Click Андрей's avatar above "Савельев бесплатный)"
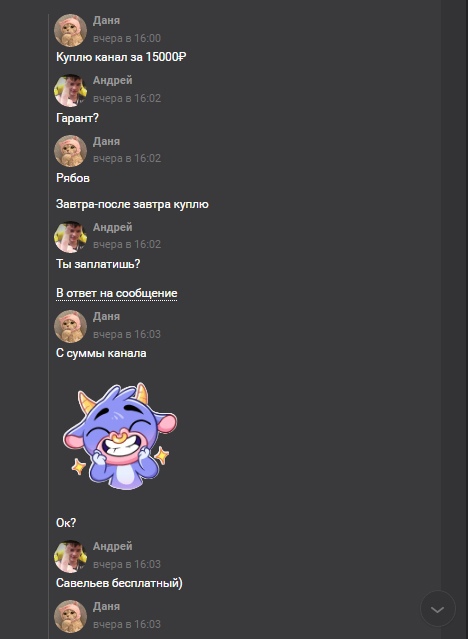The image size is (468, 639). tap(71, 557)
